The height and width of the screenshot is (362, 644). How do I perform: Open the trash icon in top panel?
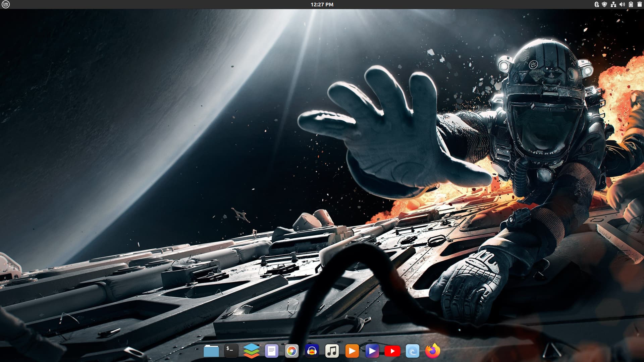click(x=639, y=4)
